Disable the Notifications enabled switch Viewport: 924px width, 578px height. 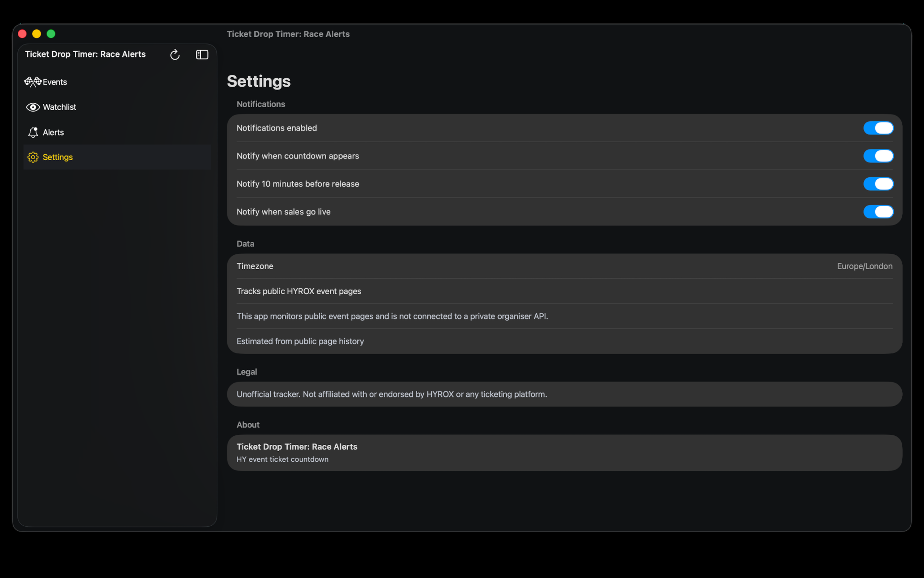878,128
